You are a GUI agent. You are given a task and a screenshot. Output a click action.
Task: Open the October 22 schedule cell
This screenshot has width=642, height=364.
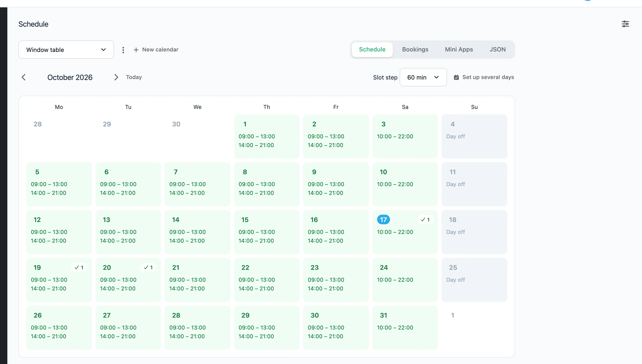coord(267,280)
